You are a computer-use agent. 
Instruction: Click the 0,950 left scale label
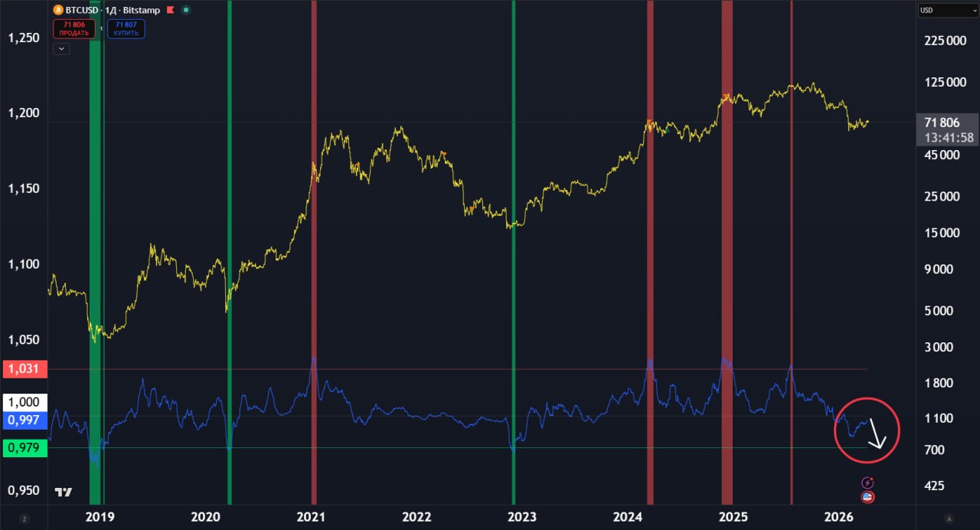[23, 490]
